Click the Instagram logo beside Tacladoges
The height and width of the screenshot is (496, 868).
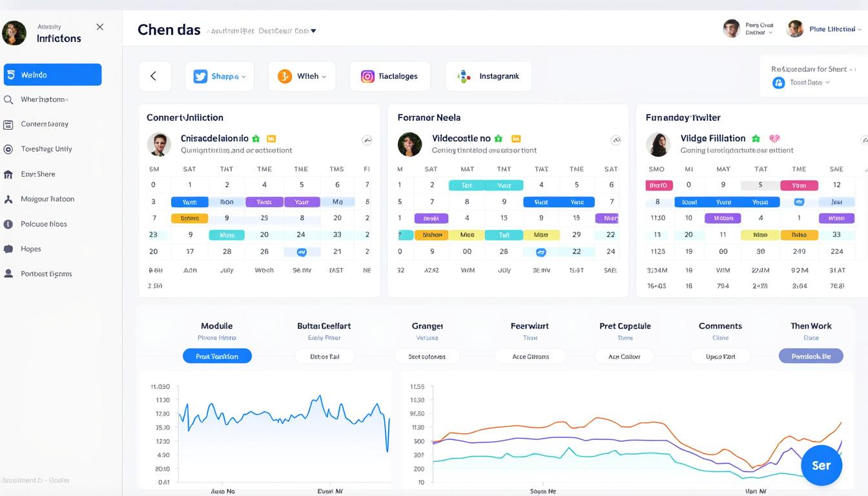[x=367, y=76]
